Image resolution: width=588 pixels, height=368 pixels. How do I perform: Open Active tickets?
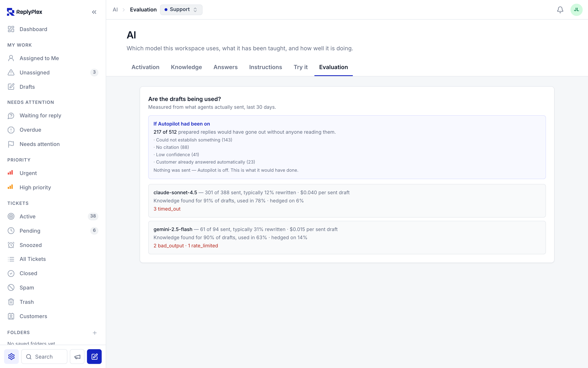[53, 216]
